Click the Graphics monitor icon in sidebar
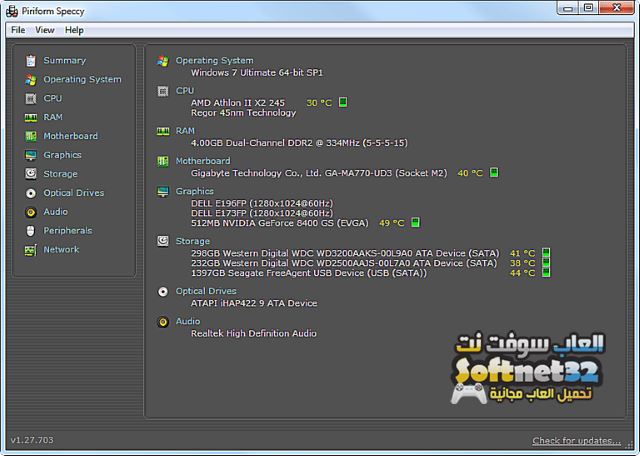Viewport: 640px width, 456px height. [x=31, y=155]
